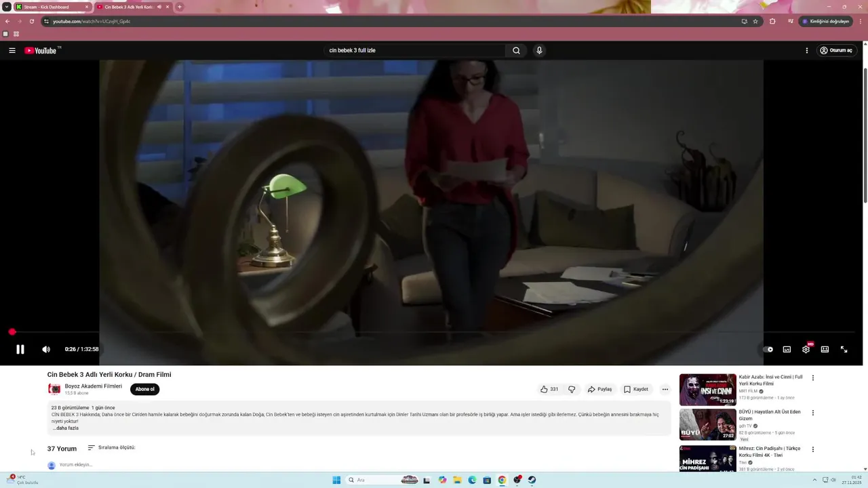Open Microsoft Edge from the taskbar
Image resolution: width=868 pixels, height=488 pixels.
coord(472,480)
